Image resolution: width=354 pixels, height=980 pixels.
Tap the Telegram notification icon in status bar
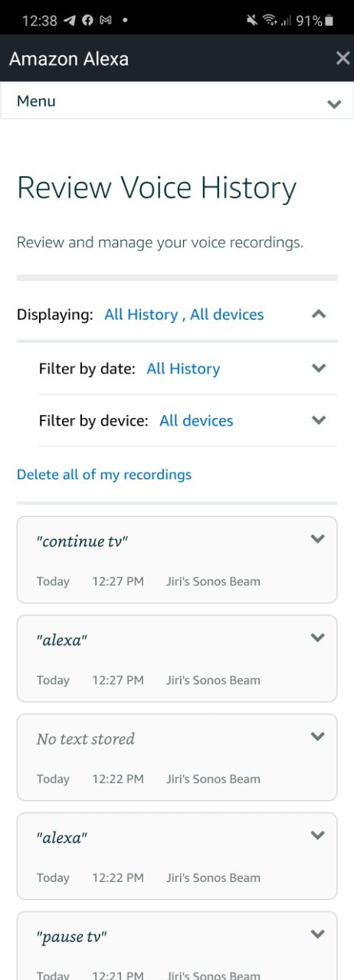(x=70, y=21)
